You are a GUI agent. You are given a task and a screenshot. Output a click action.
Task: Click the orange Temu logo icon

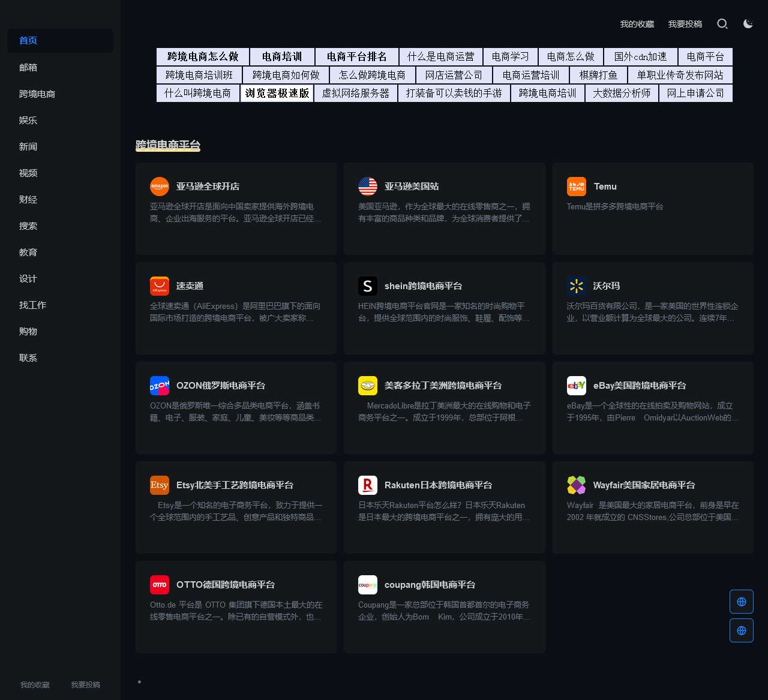point(577,187)
